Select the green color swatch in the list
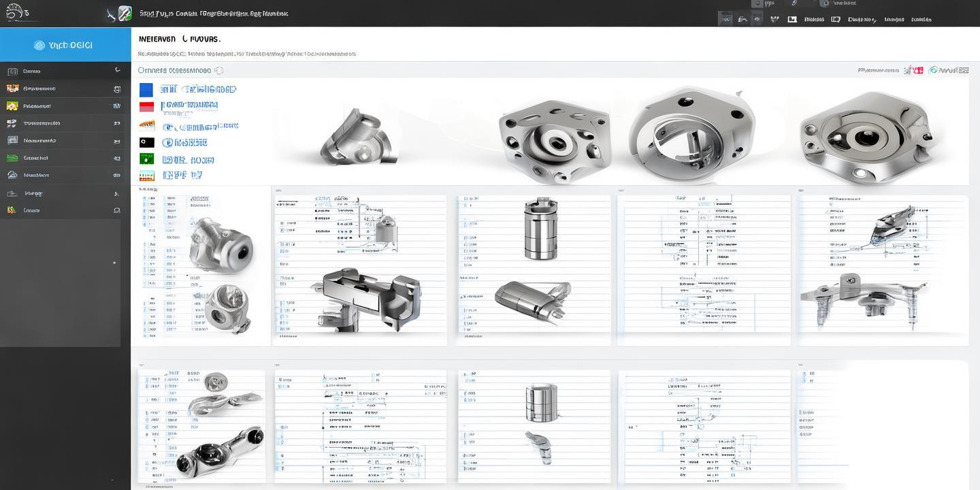Screen dimensions: 980x490 [146, 159]
